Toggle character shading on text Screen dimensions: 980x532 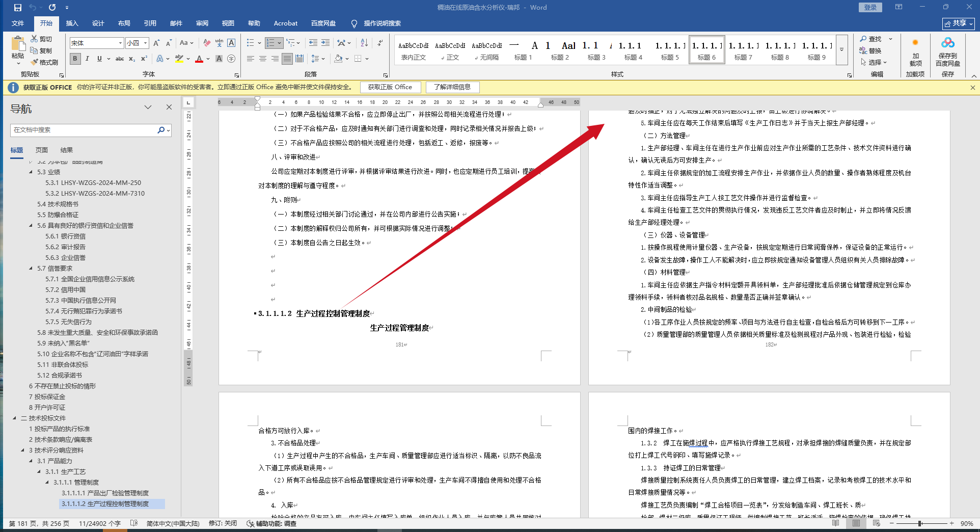tap(219, 59)
